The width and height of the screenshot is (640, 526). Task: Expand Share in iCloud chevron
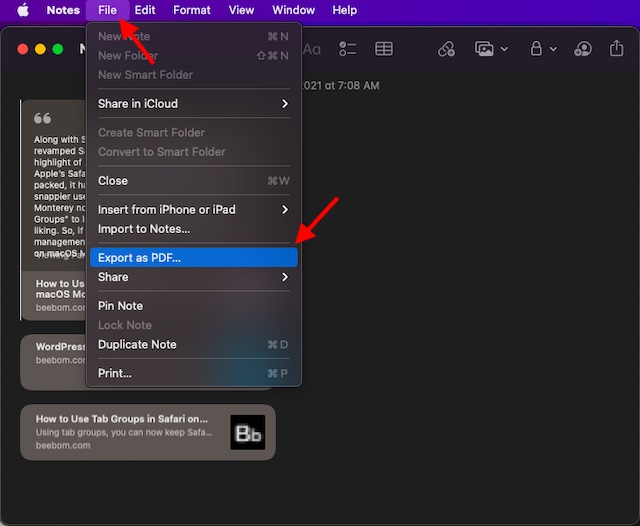point(285,104)
